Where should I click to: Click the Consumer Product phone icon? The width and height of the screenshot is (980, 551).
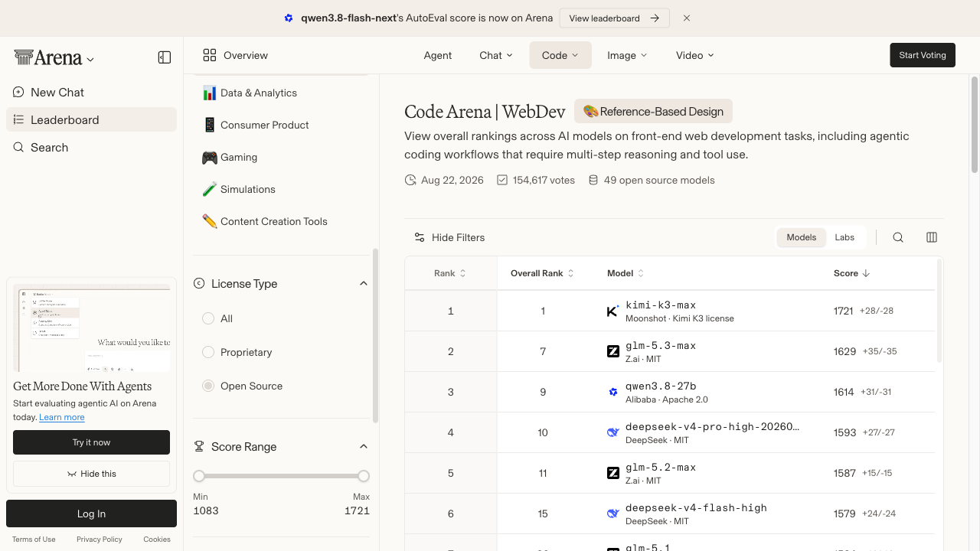click(x=210, y=125)
